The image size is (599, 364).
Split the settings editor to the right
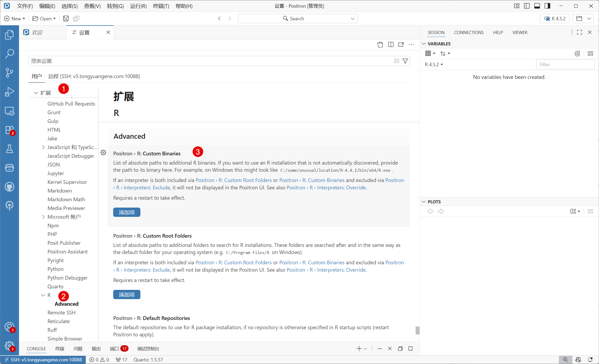391,45
